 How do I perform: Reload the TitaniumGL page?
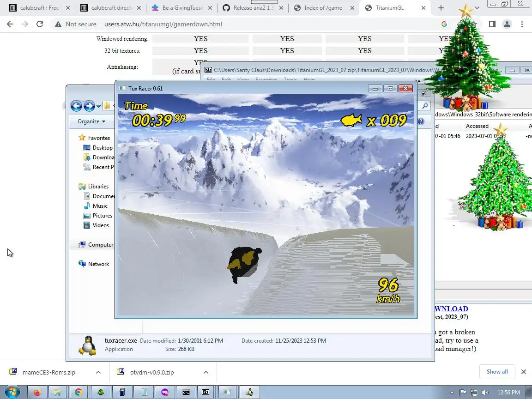(40, 24)
